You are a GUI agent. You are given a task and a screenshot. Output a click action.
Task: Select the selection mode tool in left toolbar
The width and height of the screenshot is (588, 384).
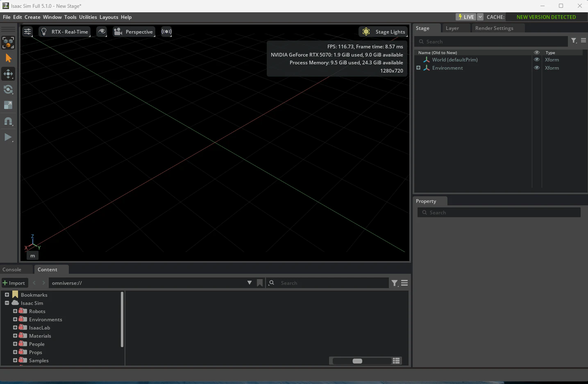click(8, 43)
